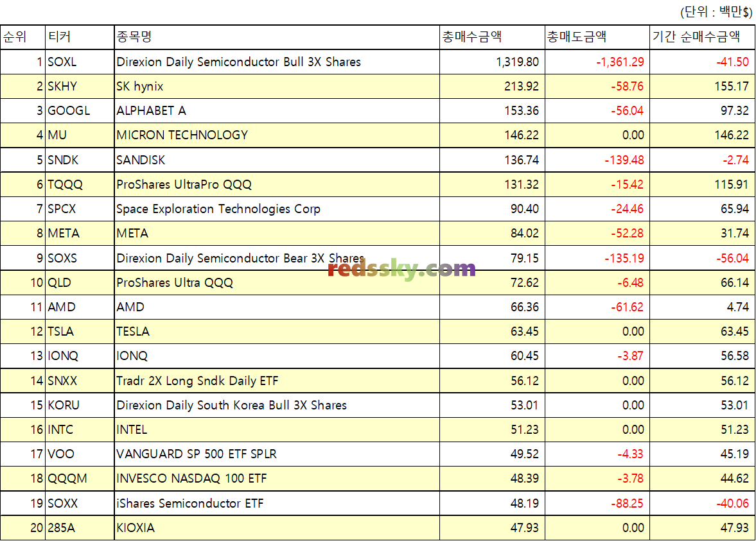This screenshot has width=756, height=541.
Task: Click the 총매도금액 column header
Action: pos(597,37)
